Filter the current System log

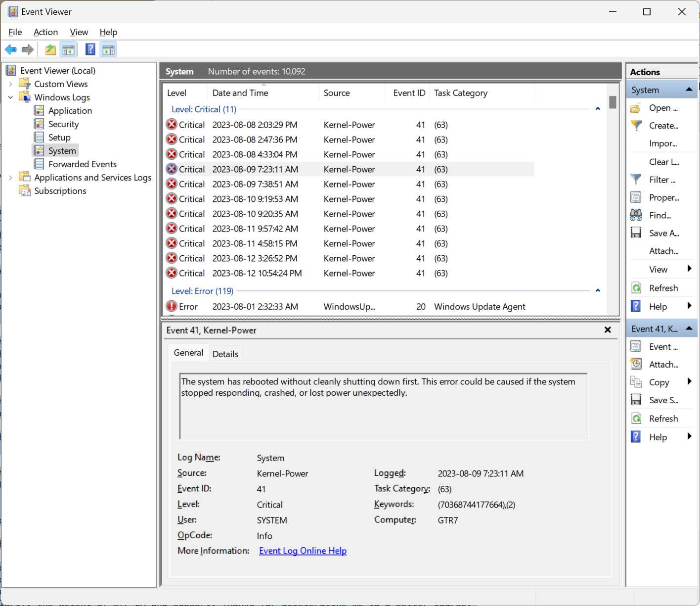click(662, 179)
